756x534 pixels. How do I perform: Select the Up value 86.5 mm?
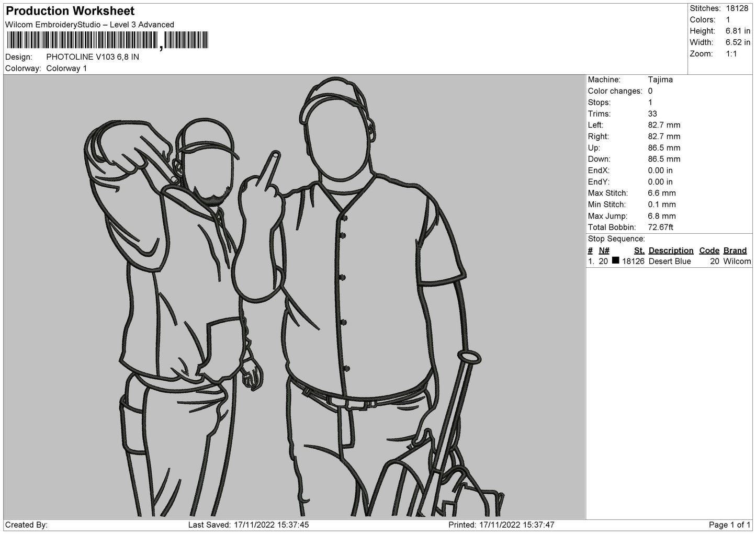(x=664, y=148)
